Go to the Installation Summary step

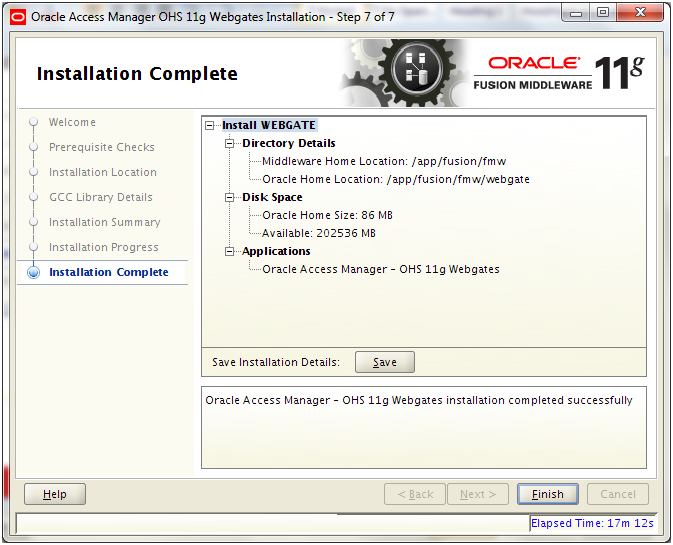point(104,222)
